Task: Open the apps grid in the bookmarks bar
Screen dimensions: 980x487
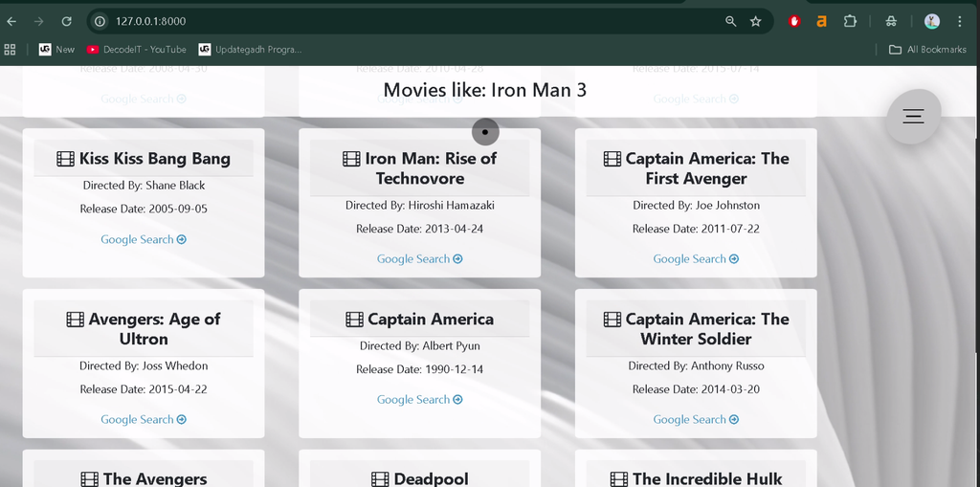Action: click(10, 50)
